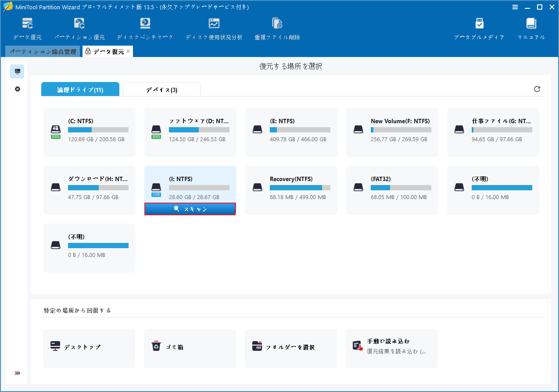Refresh the drive list
The height and width of the screenshot is (392, 559).
coord(537,89)
